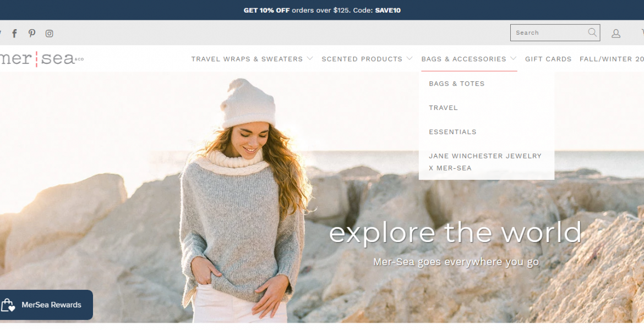
Task: Click the MerSea Rewards shopping bag icon
Action: click(x=8, y=305)
